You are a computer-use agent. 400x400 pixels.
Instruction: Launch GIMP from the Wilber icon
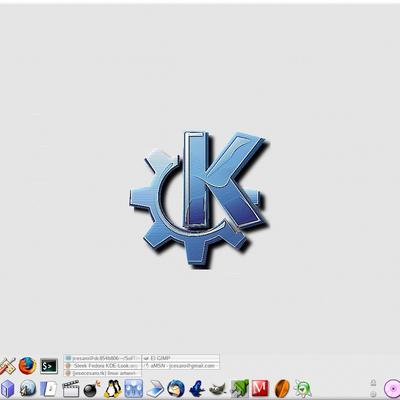pos(218,389)
